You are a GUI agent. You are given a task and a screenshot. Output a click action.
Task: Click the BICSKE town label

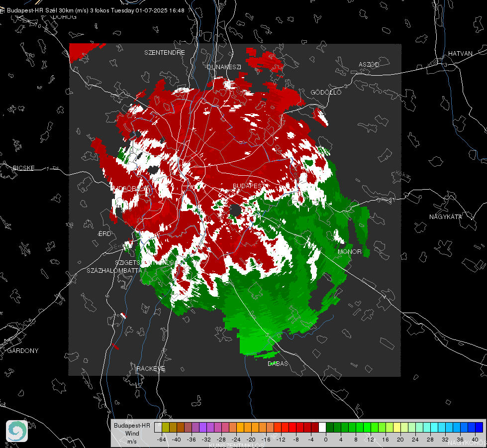pyautogui.click(x=23, y=168)
